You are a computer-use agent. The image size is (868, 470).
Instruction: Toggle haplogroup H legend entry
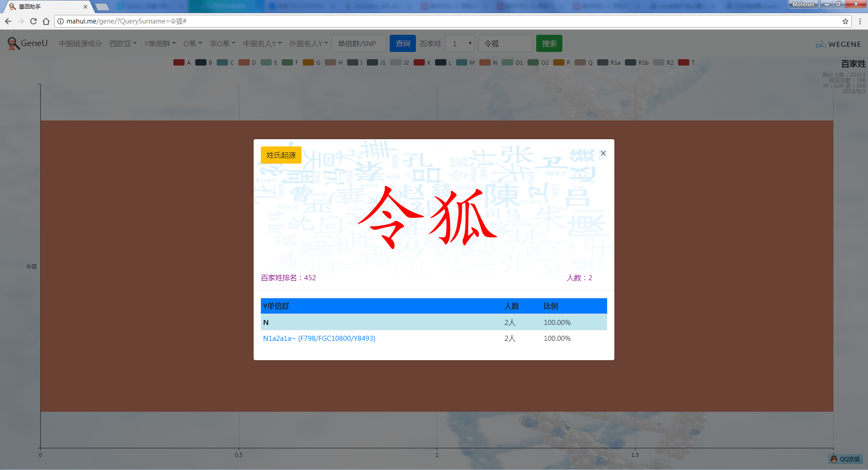tap(334, 62)
